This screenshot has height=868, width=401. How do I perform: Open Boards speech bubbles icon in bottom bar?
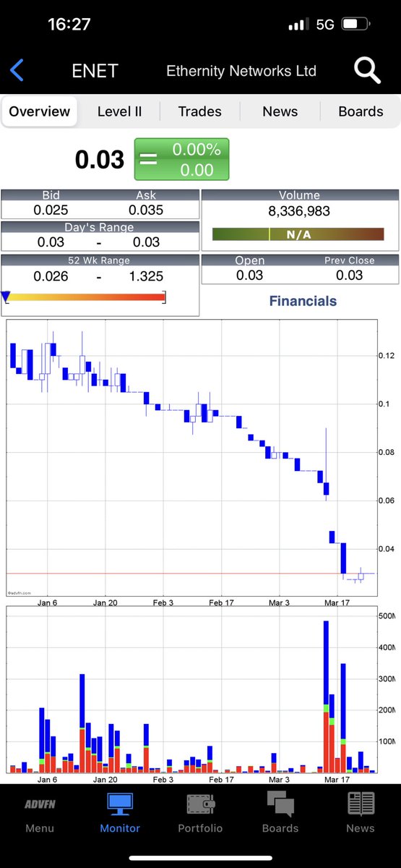coord(280,804)
